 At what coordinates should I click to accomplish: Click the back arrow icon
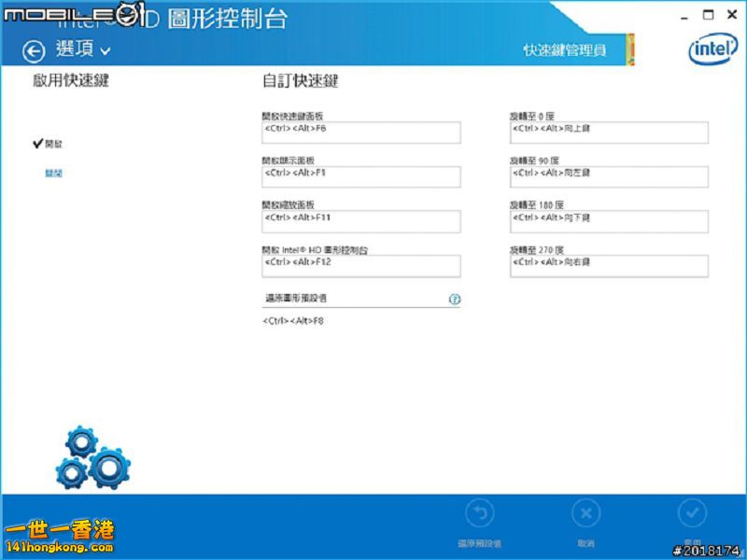pos(34,51)
